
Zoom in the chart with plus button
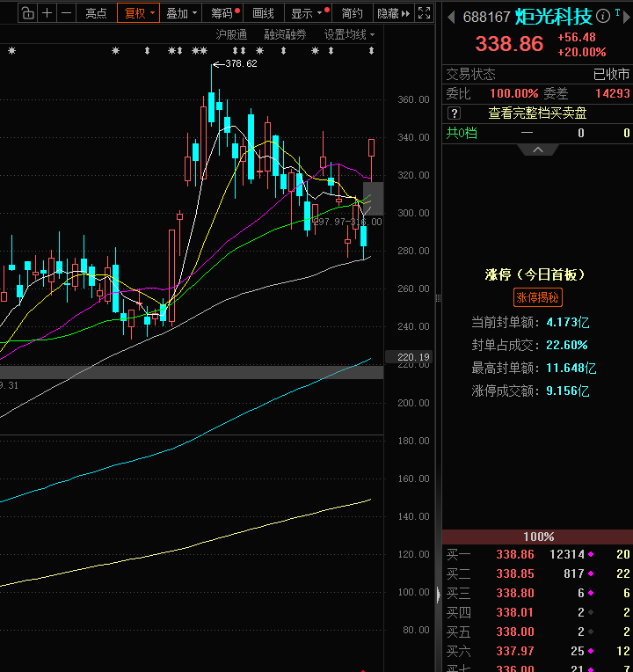click(47, 13)
